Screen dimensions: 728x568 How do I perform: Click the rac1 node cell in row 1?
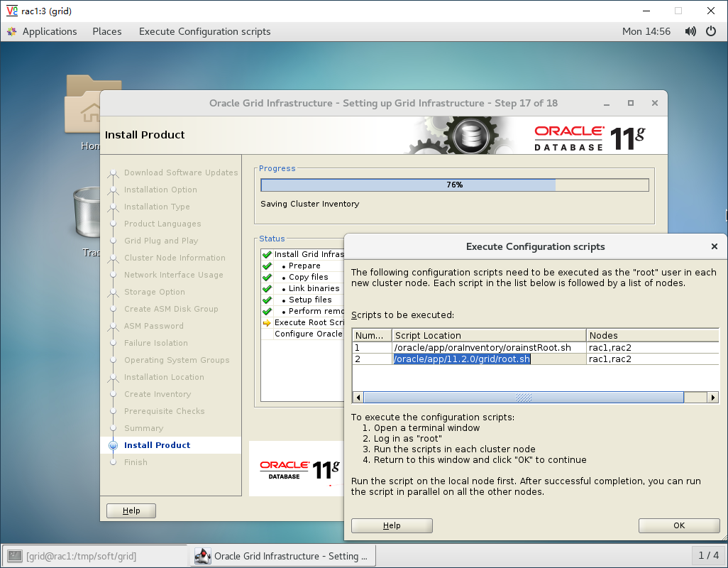pos(653,347)
